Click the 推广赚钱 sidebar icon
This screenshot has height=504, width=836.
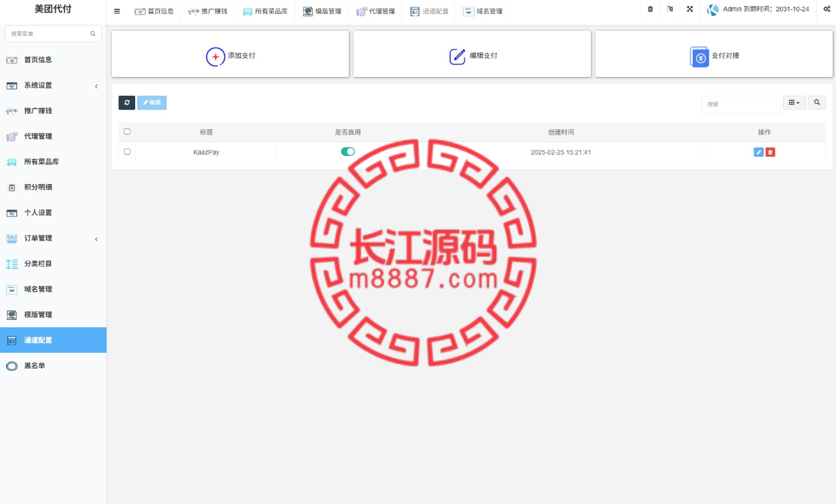11,111
